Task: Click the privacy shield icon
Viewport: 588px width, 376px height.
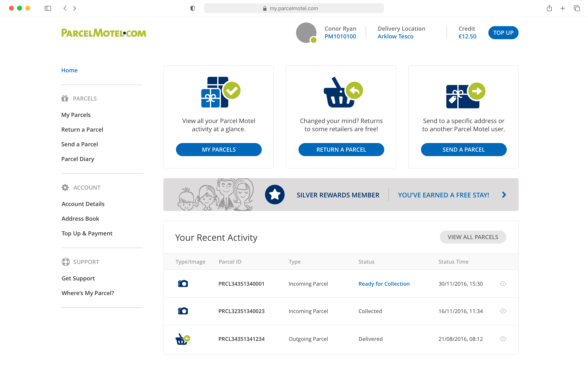Action: (193, 8)
